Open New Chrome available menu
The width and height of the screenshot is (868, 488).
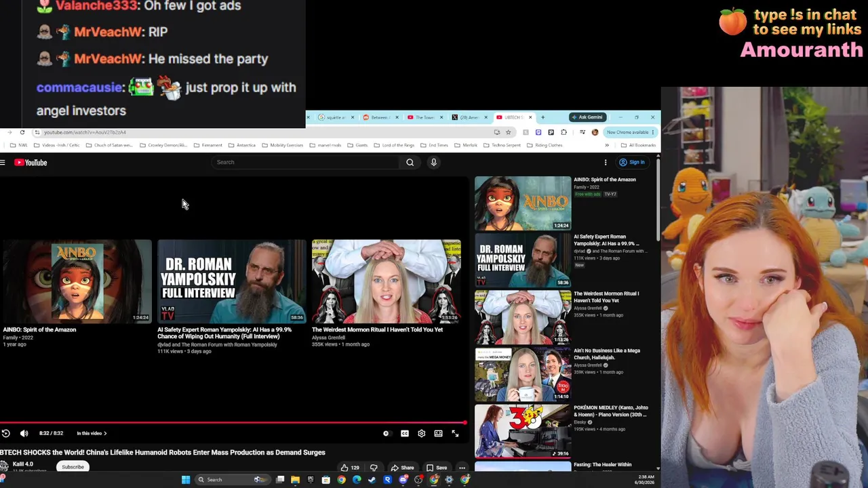[631, 132]
